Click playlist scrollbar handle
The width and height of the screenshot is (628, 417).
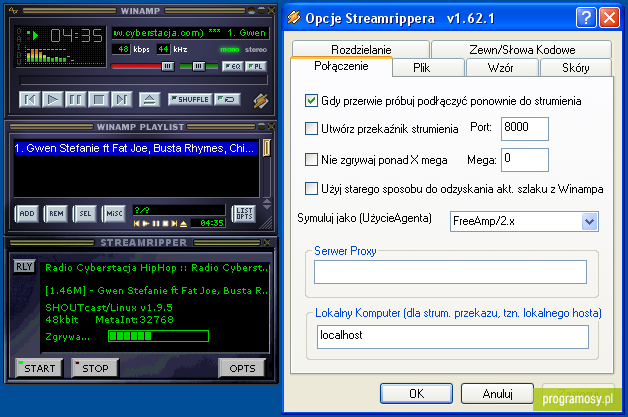(x=267, y=148)
